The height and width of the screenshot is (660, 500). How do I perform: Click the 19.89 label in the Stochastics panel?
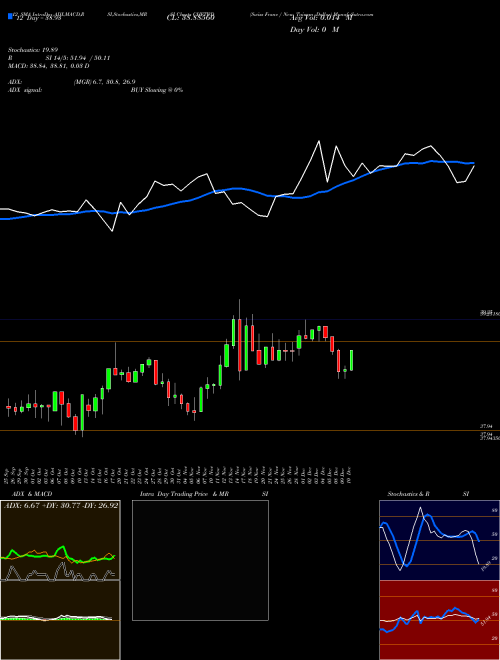point(485,566)
